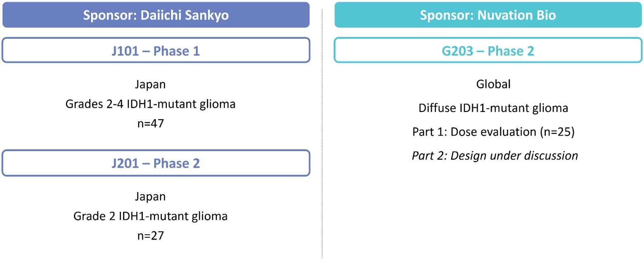Select the G203 – Phase 2 box
This screenshot has height=262, width=644.
pyautogui.click(x=488, y=50)
